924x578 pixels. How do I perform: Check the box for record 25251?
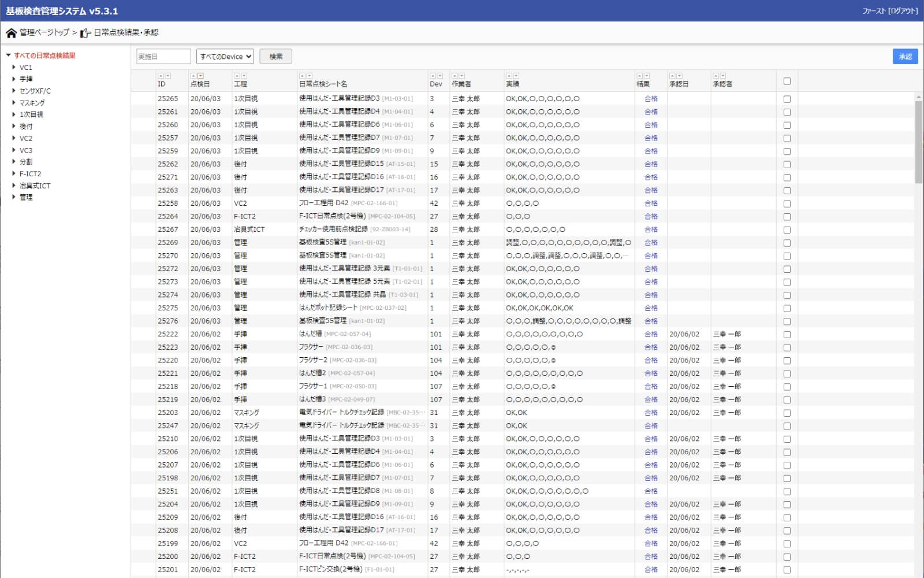pyautogui.click(x=787, y=491)
